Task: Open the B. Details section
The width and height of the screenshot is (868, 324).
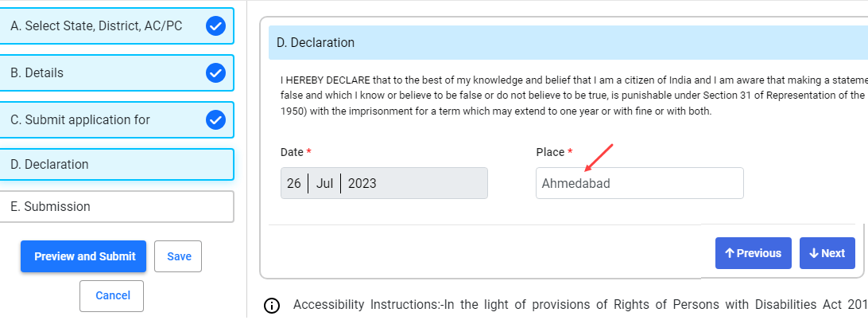Action: coord(117,72)
